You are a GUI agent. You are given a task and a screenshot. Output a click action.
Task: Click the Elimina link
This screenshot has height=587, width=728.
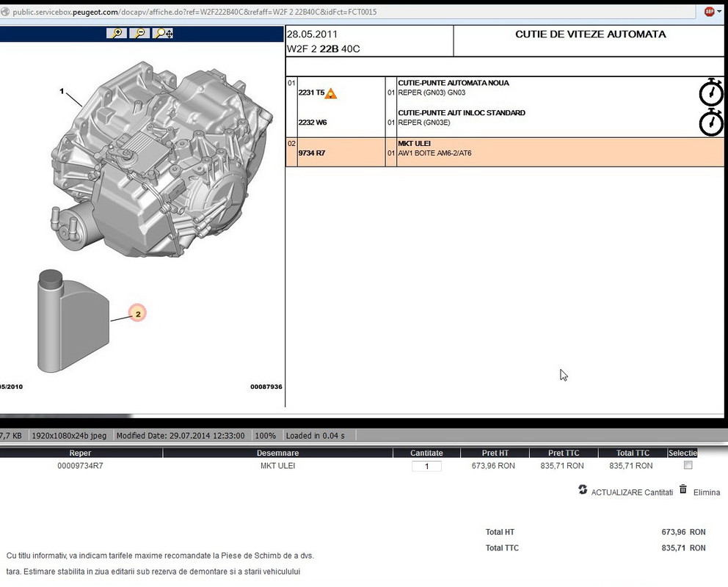coord(707,492)
